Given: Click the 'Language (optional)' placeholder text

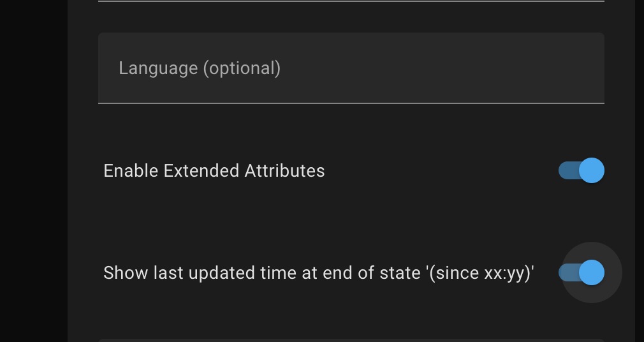Looking at the screenshot, I should pyautogui.click(x=199, y=68).
